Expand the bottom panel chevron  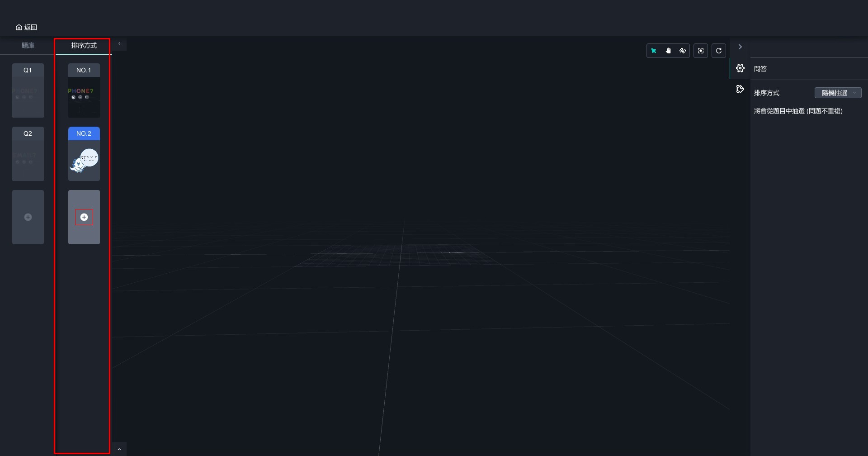[119, 449]
